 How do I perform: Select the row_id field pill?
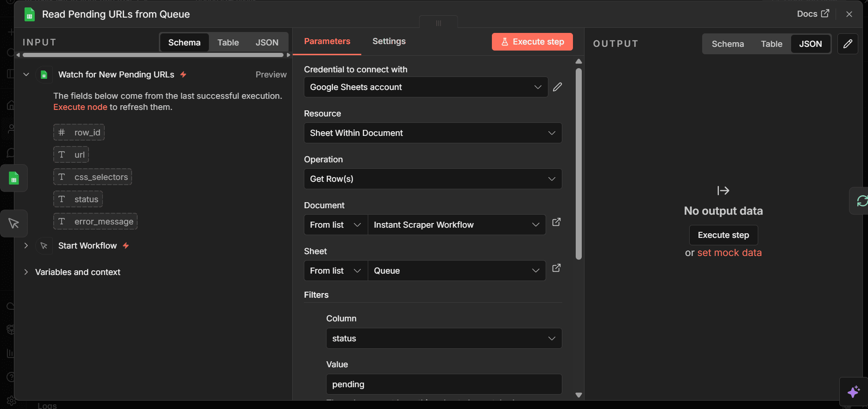point(79,133)
